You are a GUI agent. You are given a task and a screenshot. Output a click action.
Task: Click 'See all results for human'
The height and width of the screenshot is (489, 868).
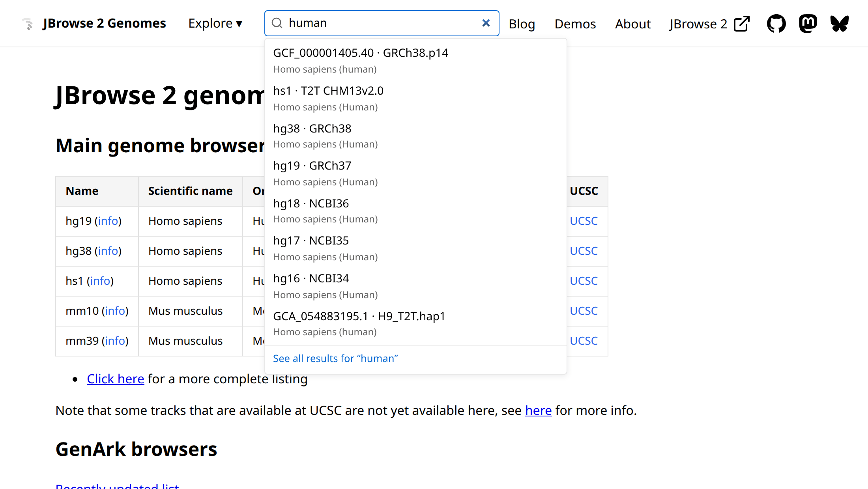[x=335, y=358]
